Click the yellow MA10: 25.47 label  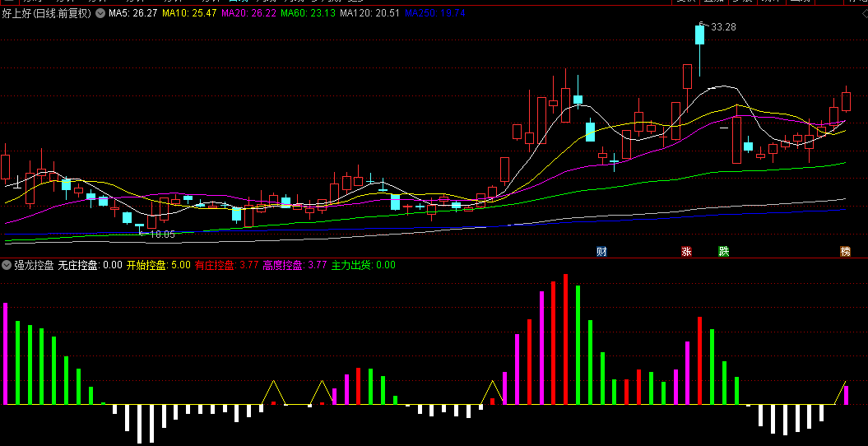189,13
